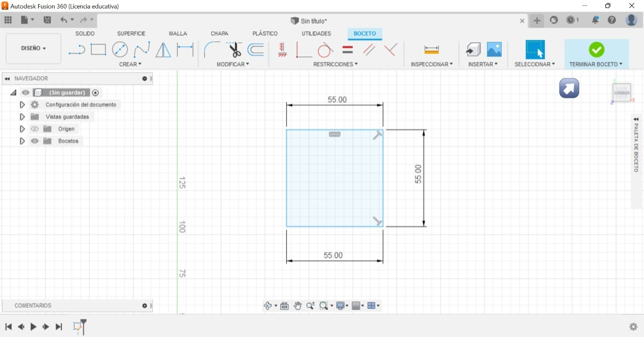The height and width of the screenshot is (337, 644).
Task: Click the SUPERIOR view cube face
Action: coord(622,93)
